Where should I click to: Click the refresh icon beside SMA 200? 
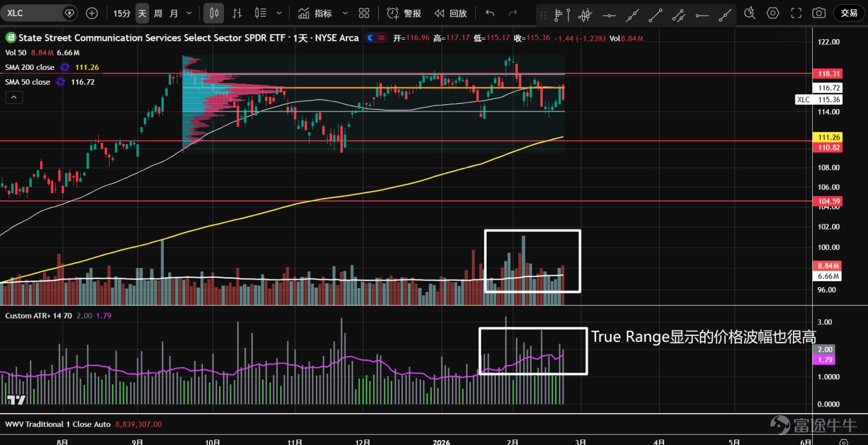point(65,67)
